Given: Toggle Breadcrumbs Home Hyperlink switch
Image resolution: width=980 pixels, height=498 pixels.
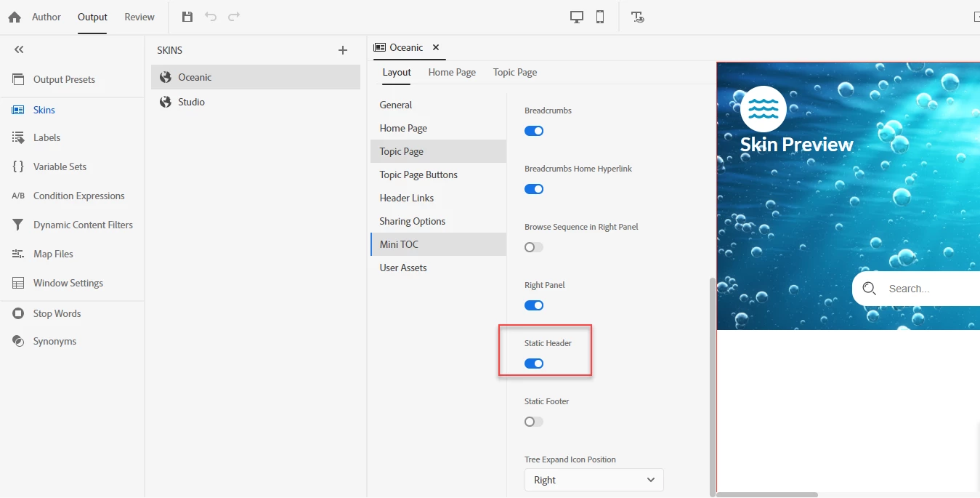Looking at the screenshot, I should 534,189.
